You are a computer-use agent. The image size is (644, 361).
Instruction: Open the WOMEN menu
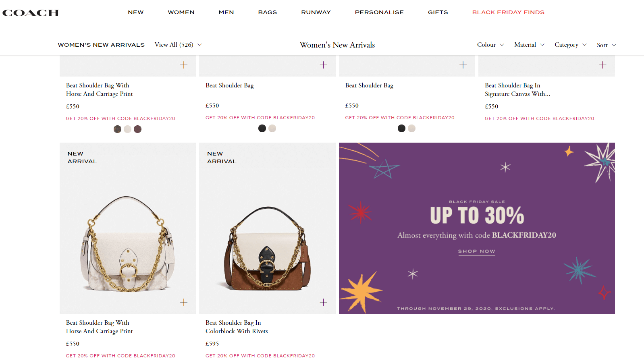tap(181, 12)
